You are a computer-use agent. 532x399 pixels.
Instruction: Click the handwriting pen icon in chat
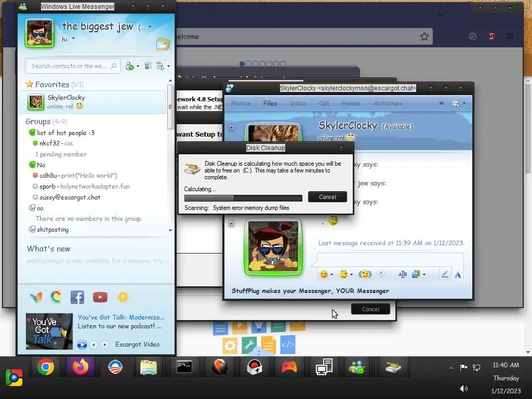pyautogui.click(x=445, y=274)
